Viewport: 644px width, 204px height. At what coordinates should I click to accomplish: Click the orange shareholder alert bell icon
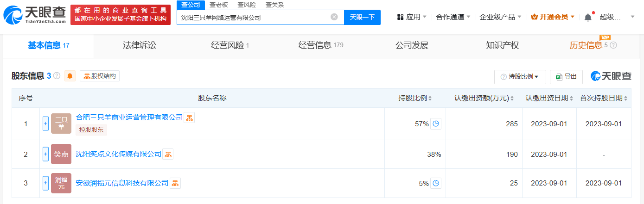pos(70,76)
